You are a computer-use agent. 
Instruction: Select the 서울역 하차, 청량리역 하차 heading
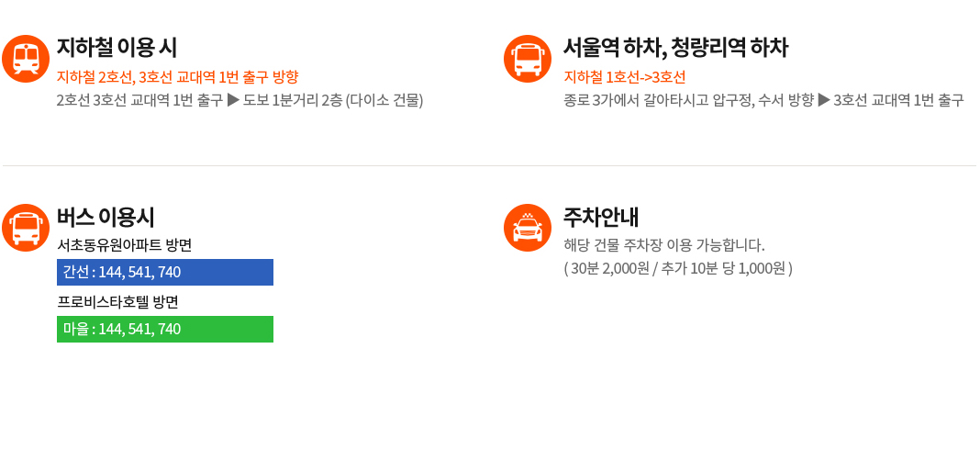click(675, 48)
